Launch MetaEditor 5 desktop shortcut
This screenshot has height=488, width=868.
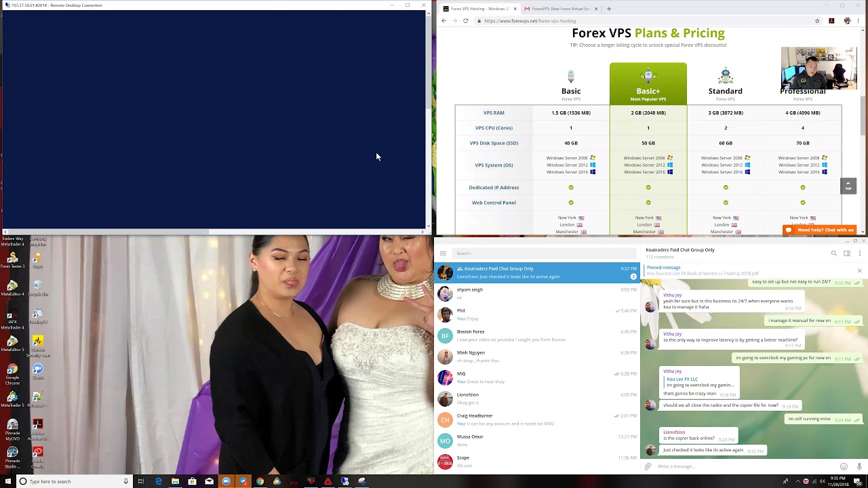tap(12, 344)
